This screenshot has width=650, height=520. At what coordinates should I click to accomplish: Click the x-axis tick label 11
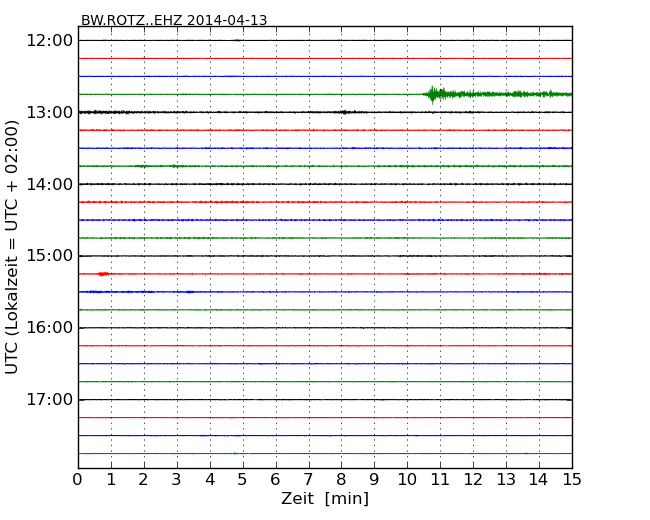440,480
